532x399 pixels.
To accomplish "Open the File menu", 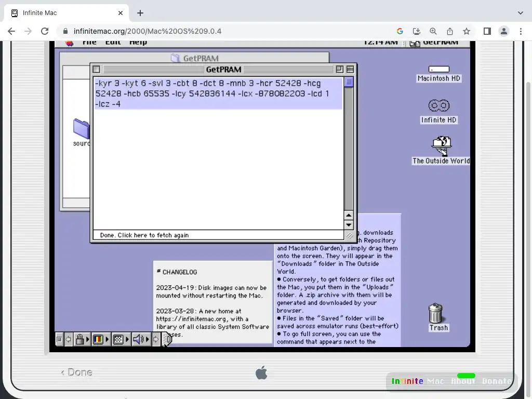I will (89, 43).
